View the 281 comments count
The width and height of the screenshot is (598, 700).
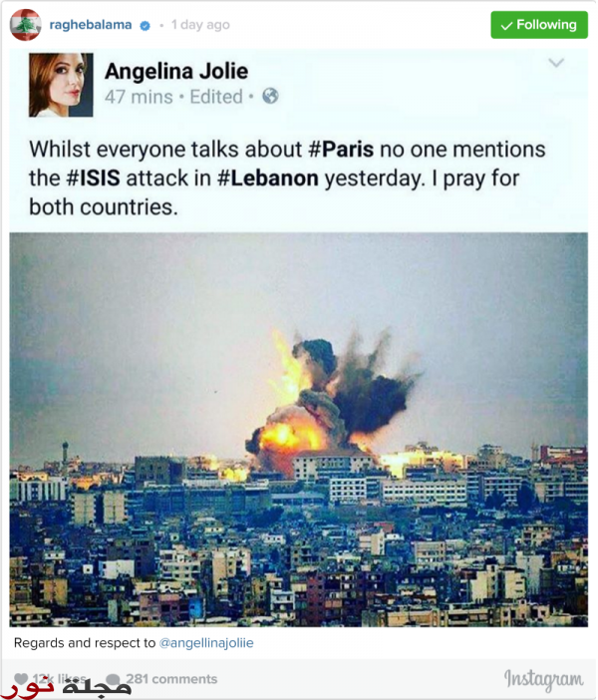coord(171,679)
